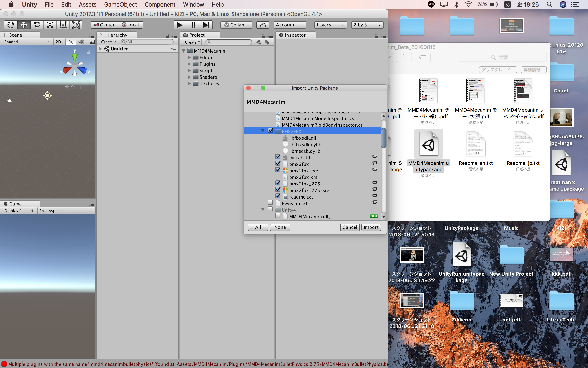The width and height of the screenshot is (588, 368).
Task: Lock the Inspector panel
Action: pos(376,36)
